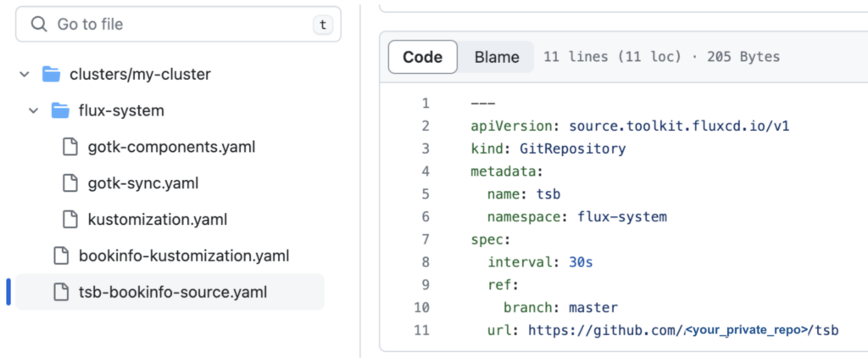Image resolution: width=868 pixels, height=358 pixels.
Task: Open gotk-components.yaml in the file tree
Action: [171, 147]
